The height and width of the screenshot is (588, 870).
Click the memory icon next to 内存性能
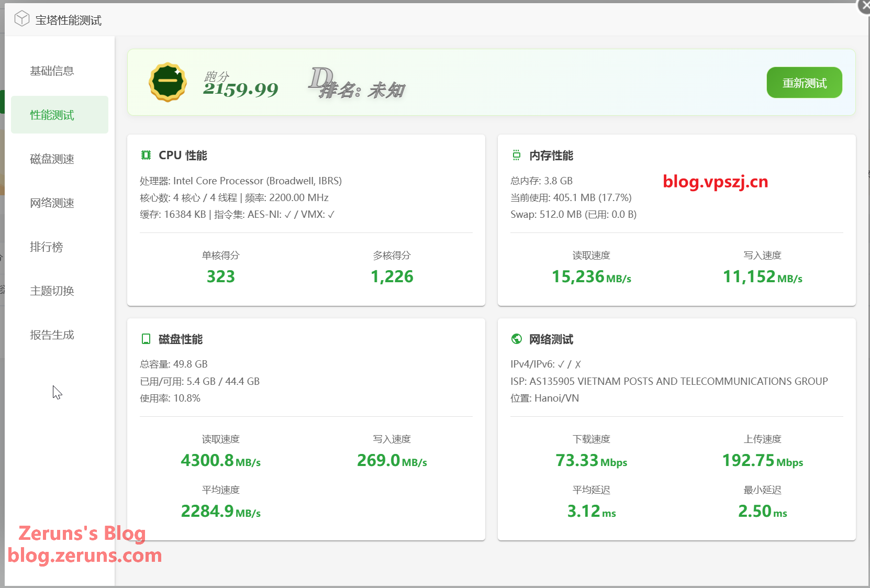click(517, 155)
